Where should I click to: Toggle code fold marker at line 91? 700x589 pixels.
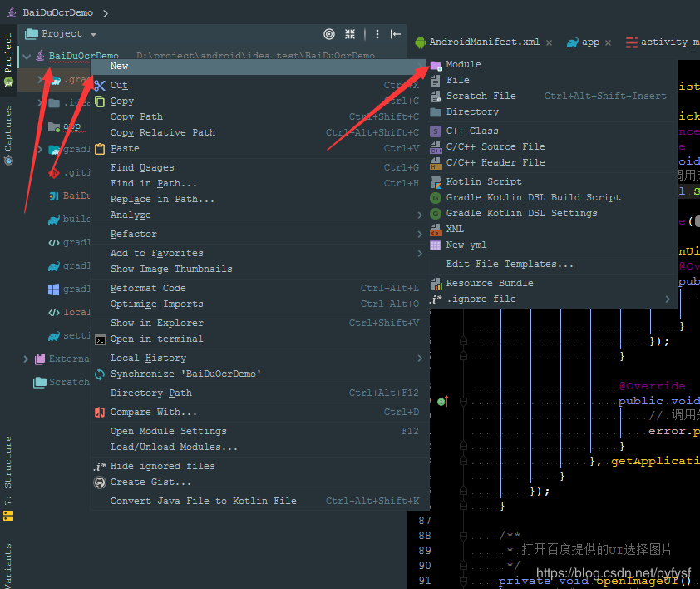[x=463, y=581]
